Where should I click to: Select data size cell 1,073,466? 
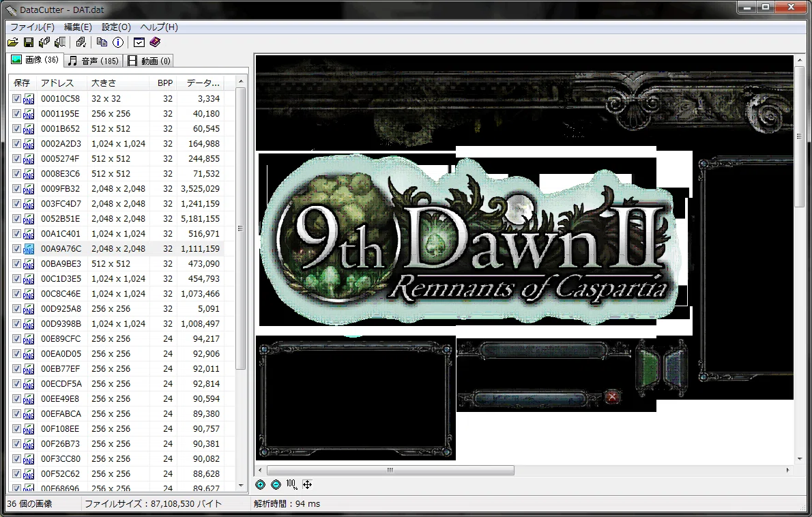[x=201, y=293]
